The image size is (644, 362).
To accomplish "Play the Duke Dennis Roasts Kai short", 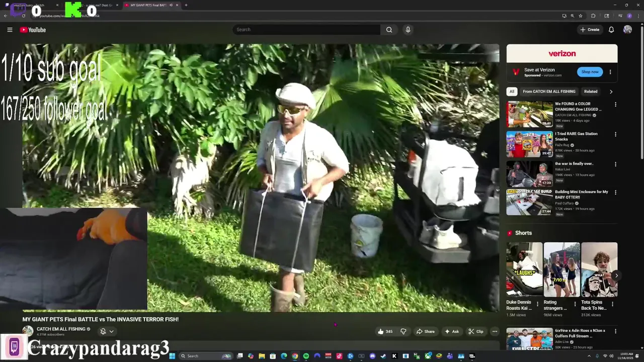I will [524, 269].
